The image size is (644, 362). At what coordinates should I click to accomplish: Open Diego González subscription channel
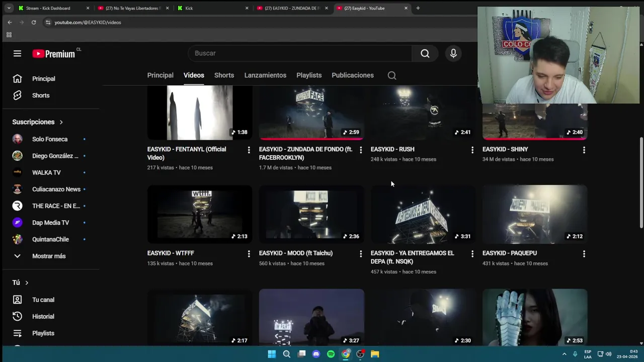point(49,156)
